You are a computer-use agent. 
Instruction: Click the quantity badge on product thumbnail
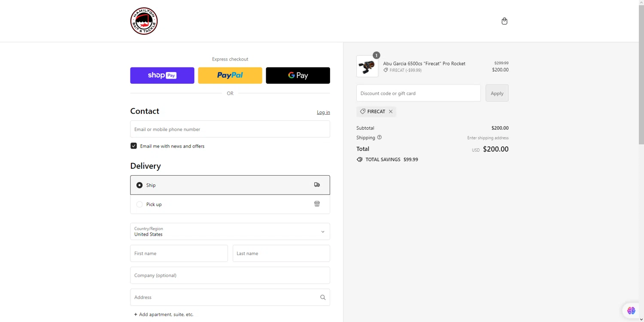[376, 55]
